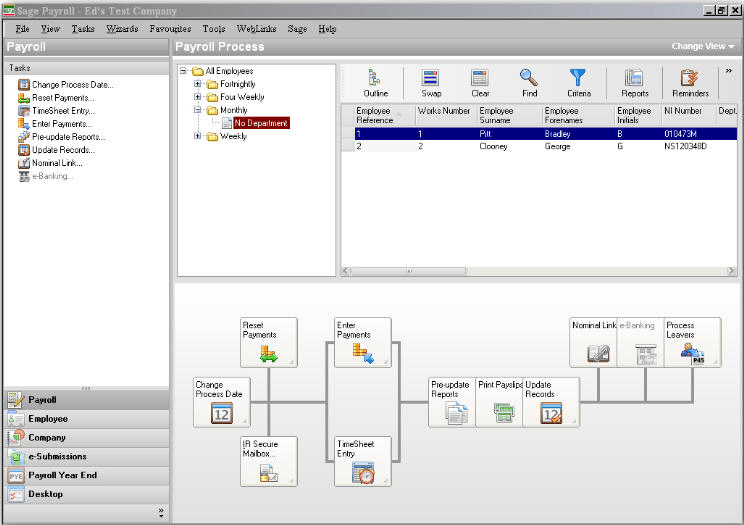
Task: Open TimeSheet Entry in the workflow diagram
Action: pyautogui.click(x=362, y=462)
